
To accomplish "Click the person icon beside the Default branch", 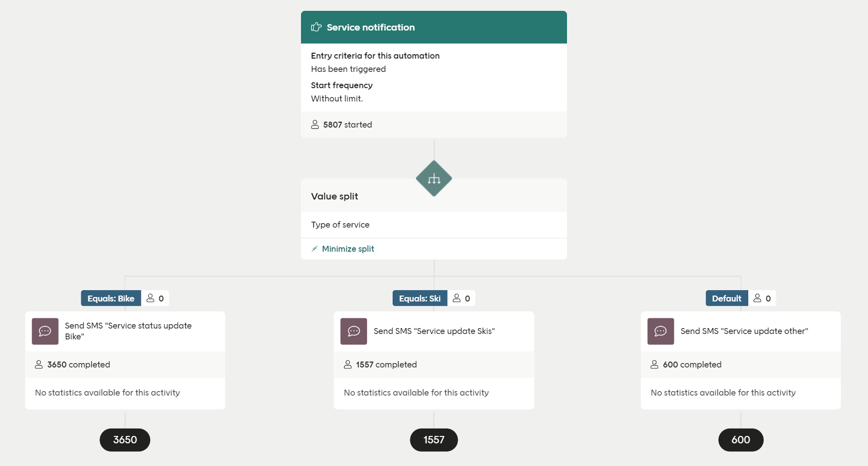I will [757, 298].
